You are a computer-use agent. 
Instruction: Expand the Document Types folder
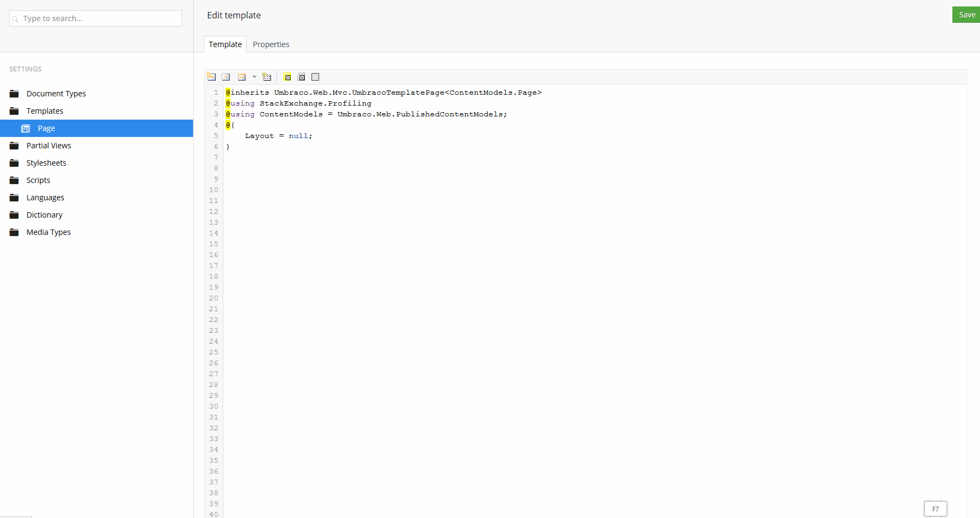point(56,93)
